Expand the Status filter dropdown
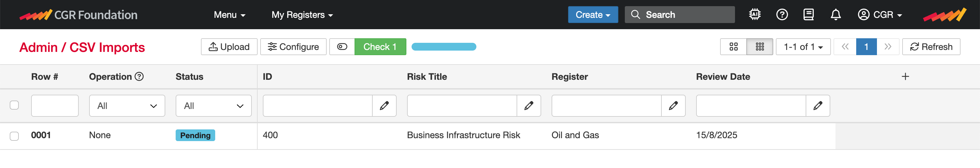The width and height of the screenshot is (980, 168). (x=214, y=105)
